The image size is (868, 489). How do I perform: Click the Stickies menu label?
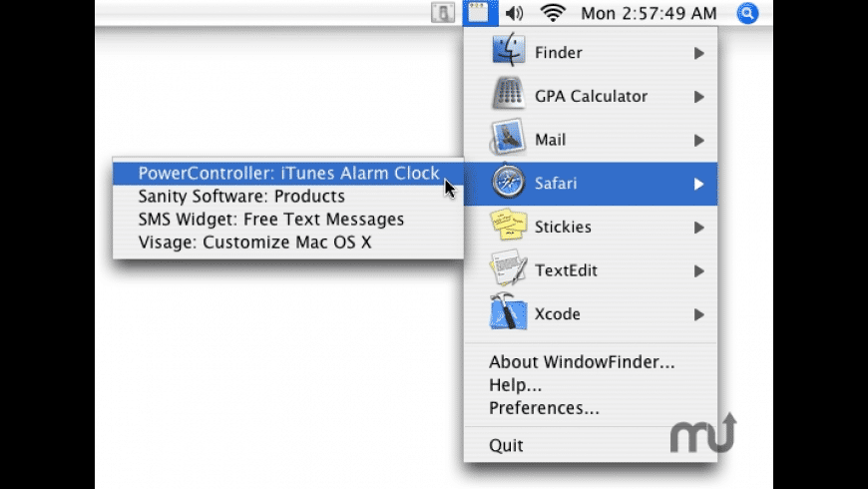coord(563,228)
